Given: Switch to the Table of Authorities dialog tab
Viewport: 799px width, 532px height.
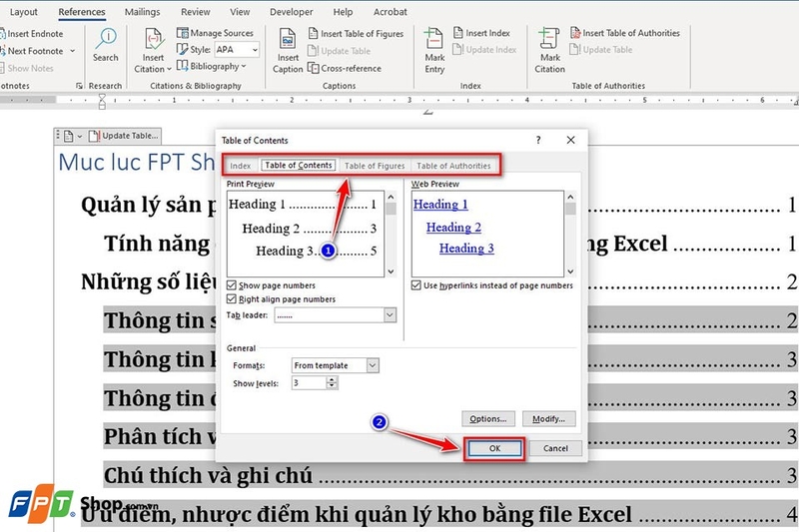Looking at the screenshot, I should click(453, 166).
